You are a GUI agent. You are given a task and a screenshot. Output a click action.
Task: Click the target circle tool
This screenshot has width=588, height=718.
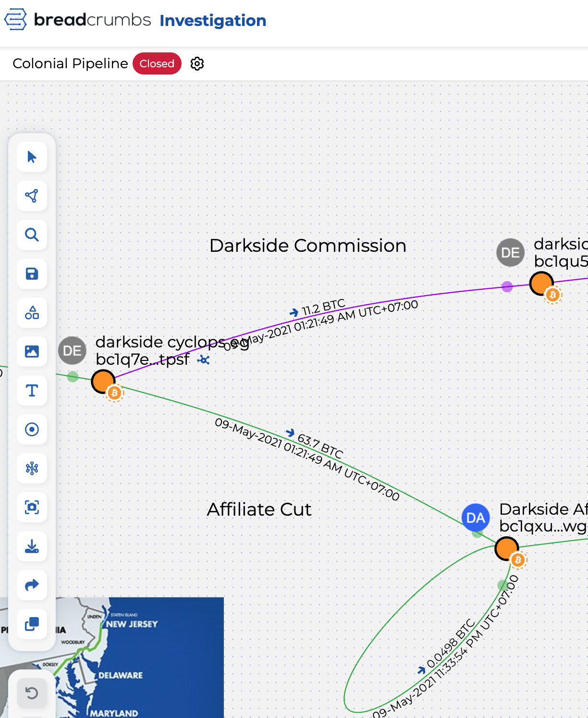[32, 430]
